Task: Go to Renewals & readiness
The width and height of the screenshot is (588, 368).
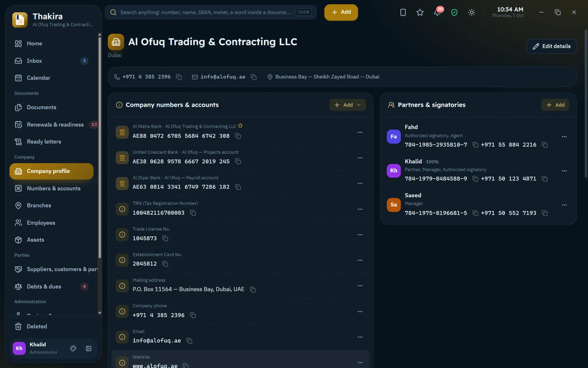Action: 51,125
